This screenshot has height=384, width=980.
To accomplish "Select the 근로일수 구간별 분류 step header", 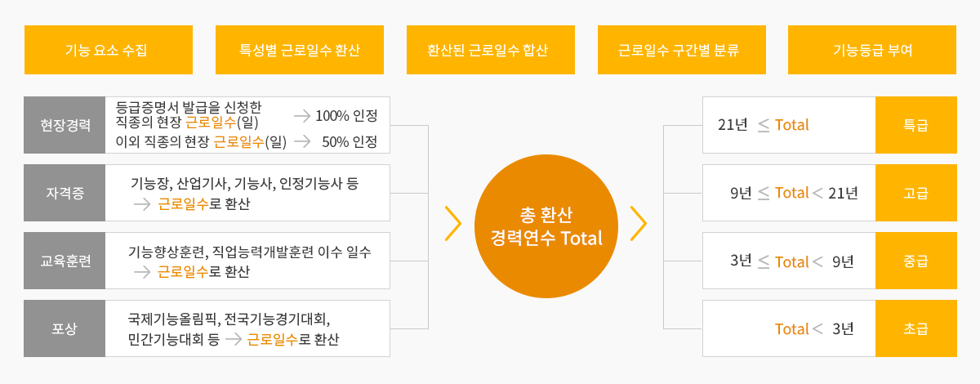I will point(682,50).
